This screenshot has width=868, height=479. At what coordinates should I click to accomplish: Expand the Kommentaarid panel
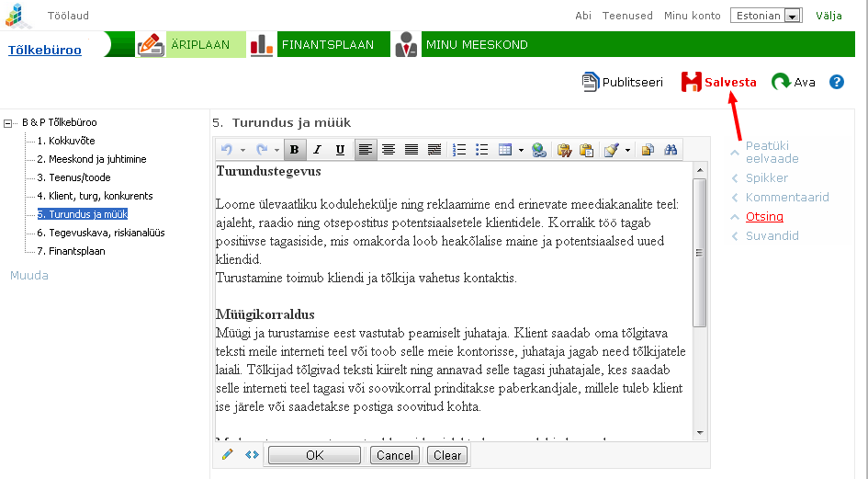point(787,198)
